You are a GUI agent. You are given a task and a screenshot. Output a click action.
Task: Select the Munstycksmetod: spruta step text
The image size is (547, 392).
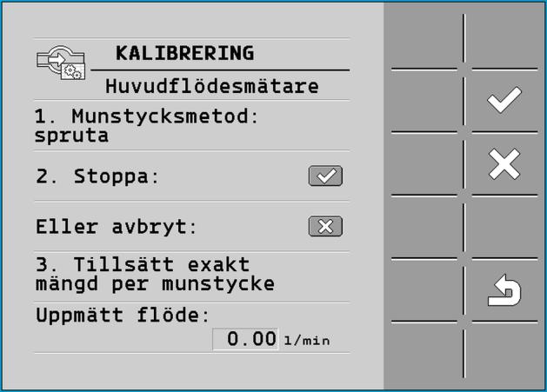tap(146, 125)
